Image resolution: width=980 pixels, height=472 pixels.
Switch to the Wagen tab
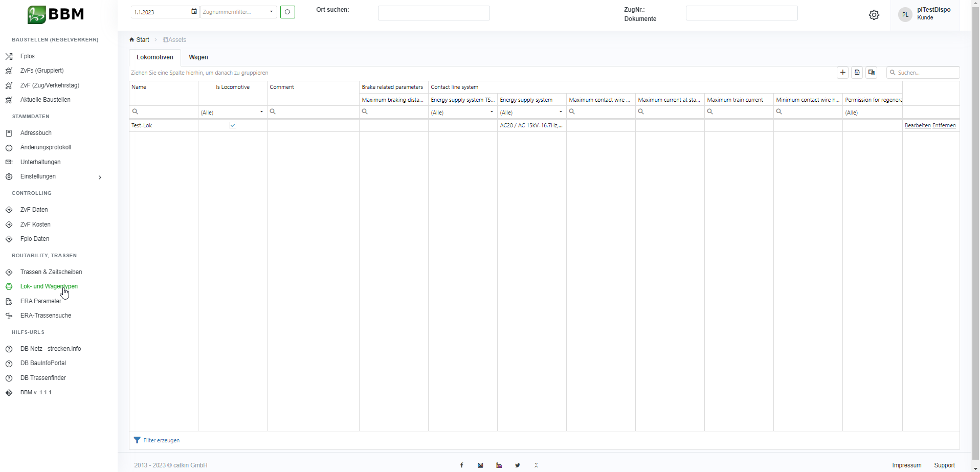[x=198, y=57]
